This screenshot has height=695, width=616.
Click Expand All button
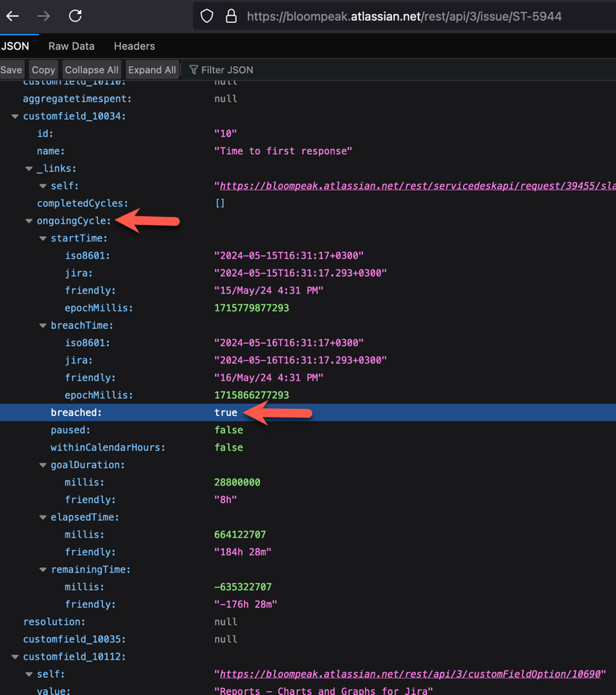point(152,70)
